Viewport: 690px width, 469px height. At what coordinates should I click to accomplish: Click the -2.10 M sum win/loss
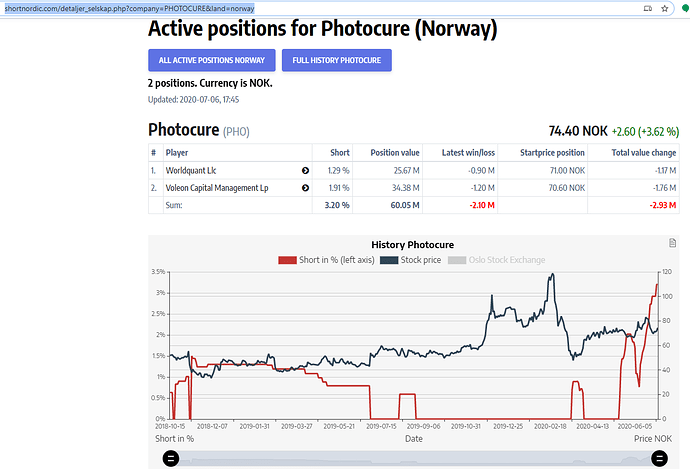point(482,205)
